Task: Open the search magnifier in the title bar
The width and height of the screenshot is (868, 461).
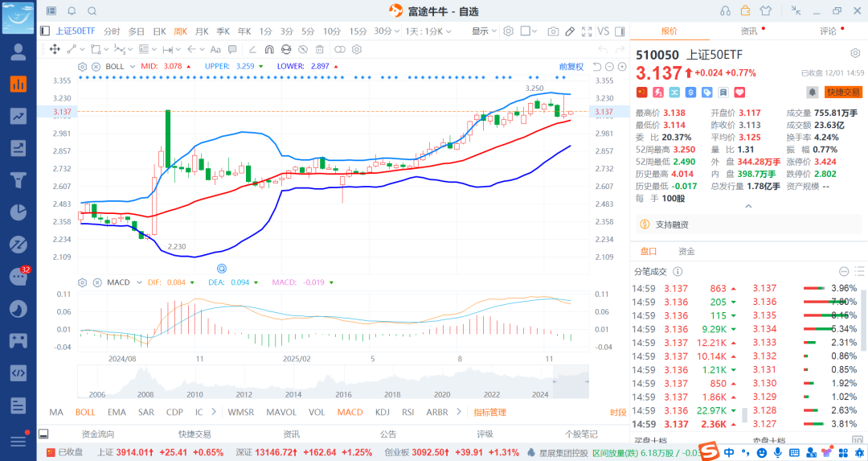Action: pos(92,11)
